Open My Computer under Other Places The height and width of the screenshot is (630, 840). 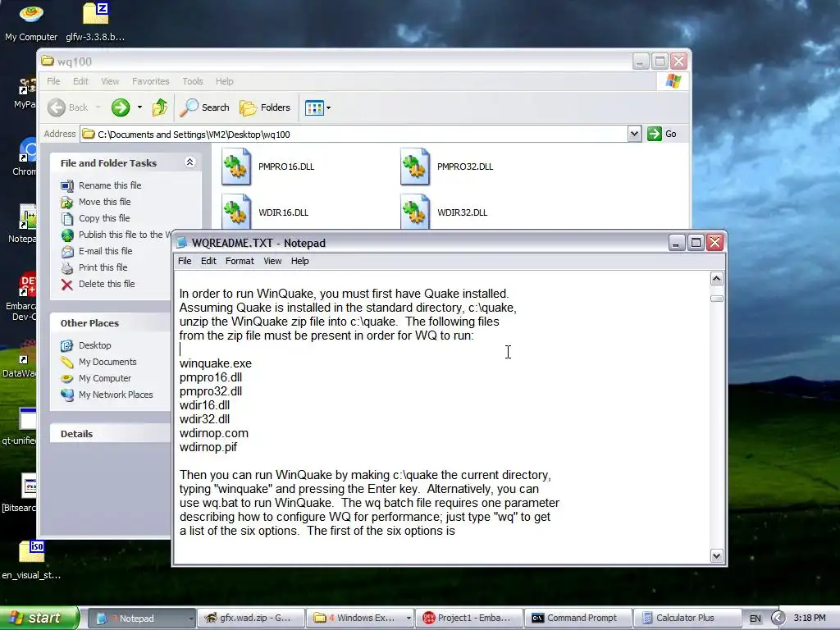pyautogui.click(x=105, y=378)
